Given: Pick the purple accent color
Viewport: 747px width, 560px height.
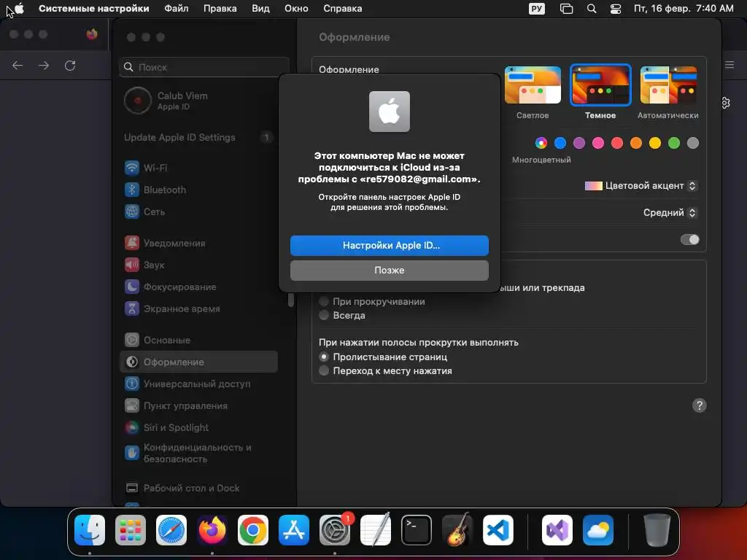Looking at the screenshot, I should point(579,143).
